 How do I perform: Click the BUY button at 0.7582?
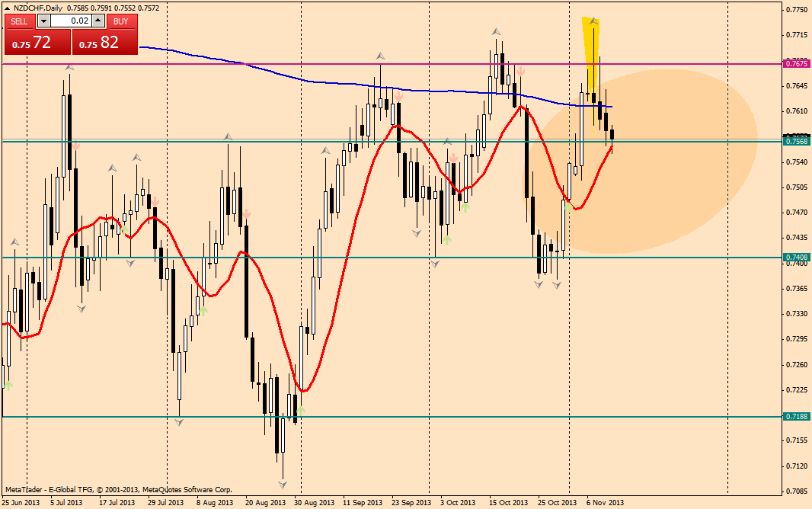(x=105, y=42)
